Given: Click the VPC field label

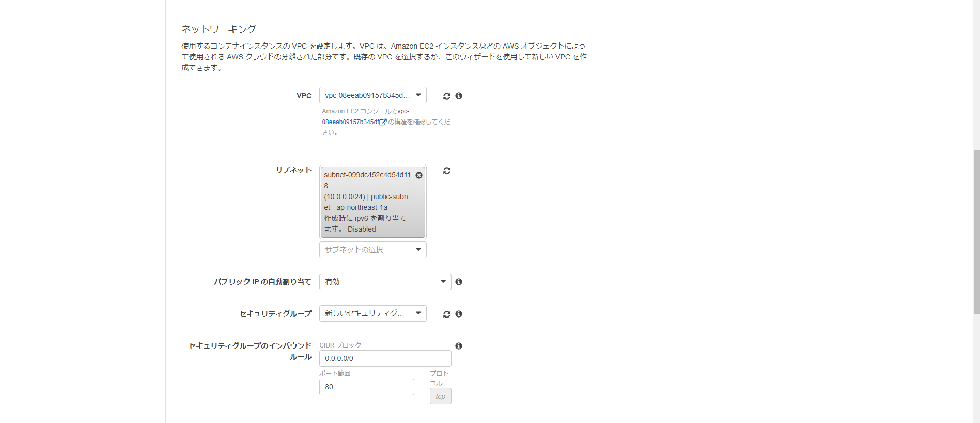Looking at the screenshot, I should coord(304,96).
